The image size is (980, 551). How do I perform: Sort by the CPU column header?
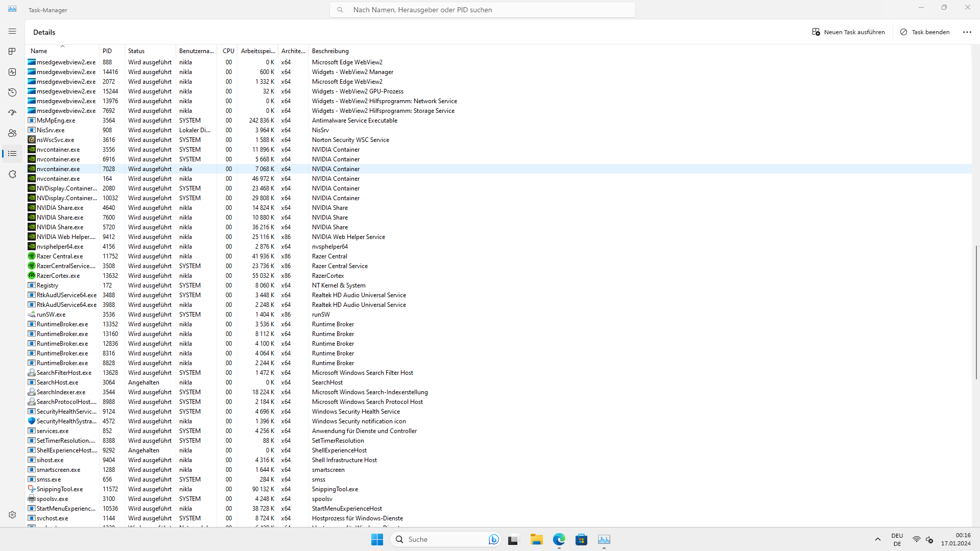(x=227, y=51)
